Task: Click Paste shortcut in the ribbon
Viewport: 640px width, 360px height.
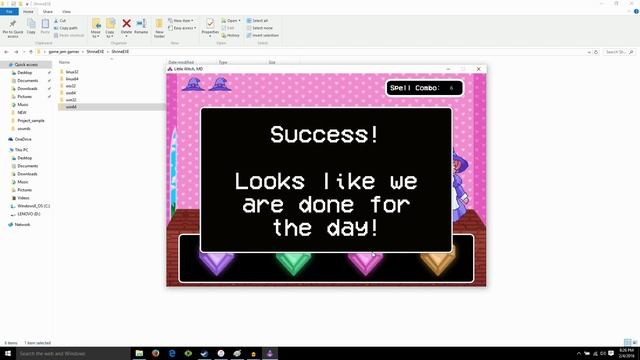Action: tap(69, 35)
